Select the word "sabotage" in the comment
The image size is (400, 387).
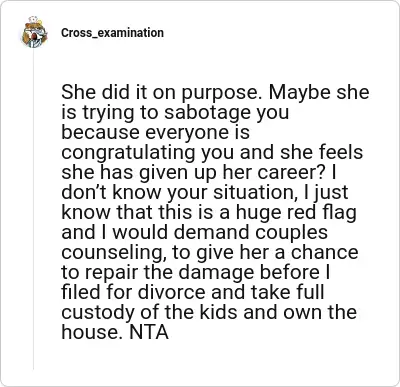(x=207, y=112)
